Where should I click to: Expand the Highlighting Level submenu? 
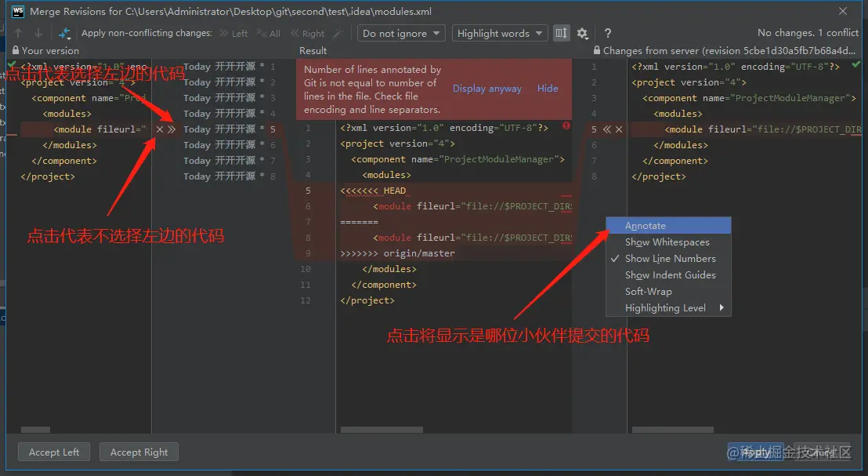click(x=668, y=307)
